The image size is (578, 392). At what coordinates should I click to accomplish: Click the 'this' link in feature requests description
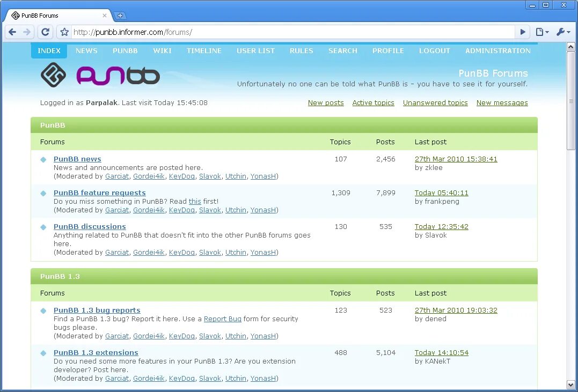(195, 202)
